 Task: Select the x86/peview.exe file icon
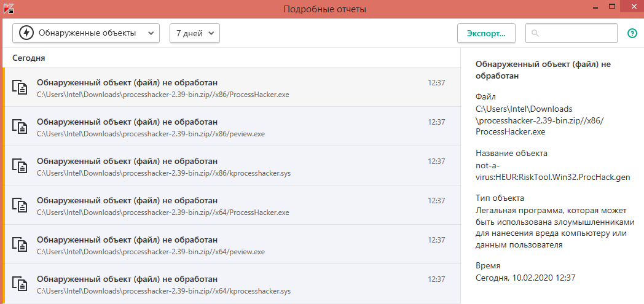[x=20, y=127]
